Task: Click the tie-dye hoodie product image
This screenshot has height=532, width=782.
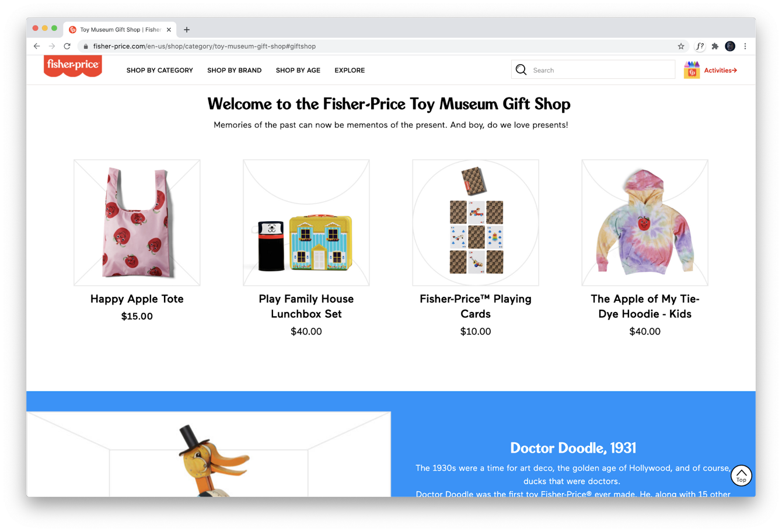Action: (645, 223)
